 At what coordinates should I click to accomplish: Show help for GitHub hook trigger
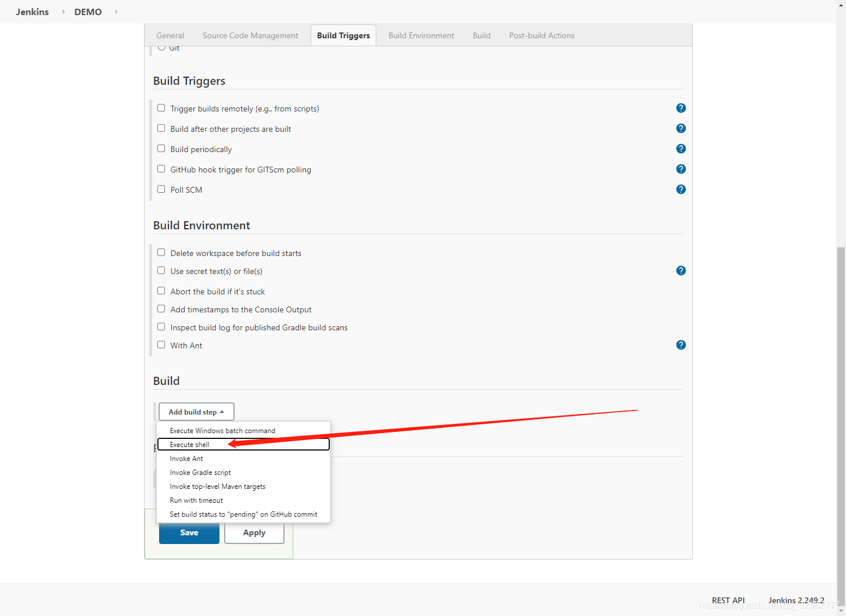coord(681,169)
